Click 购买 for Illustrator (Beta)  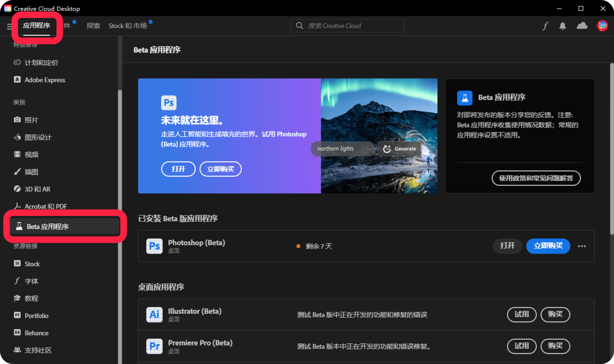click(555, 314)
